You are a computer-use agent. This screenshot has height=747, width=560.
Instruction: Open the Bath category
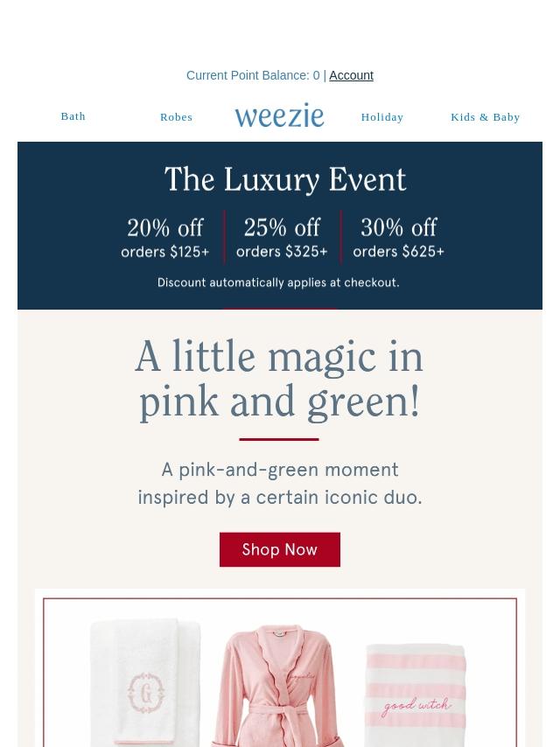pyautogui.click(x=73, y=116)
